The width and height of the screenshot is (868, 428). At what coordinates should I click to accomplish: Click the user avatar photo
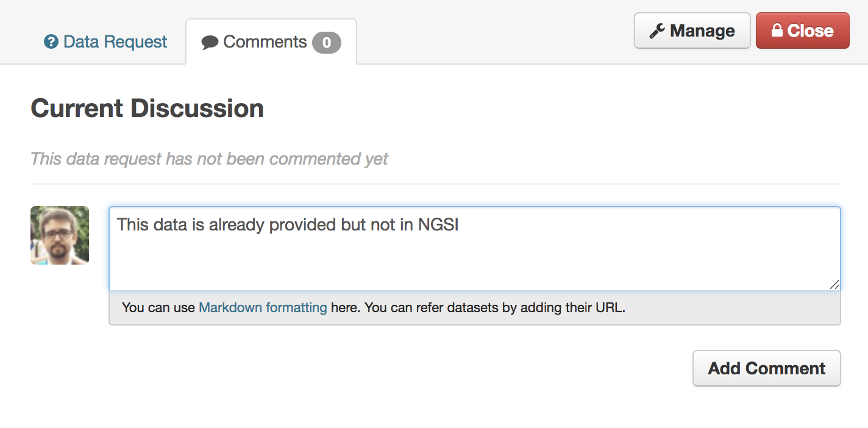coord(60,235)
